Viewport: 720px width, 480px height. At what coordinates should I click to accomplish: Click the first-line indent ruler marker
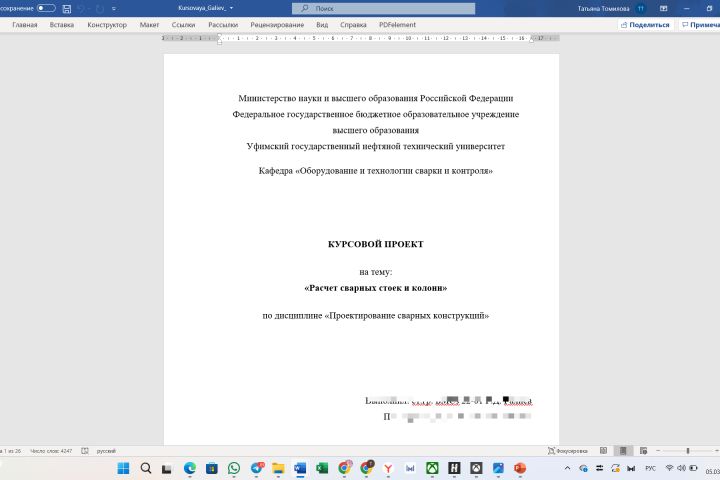point(219,35)
